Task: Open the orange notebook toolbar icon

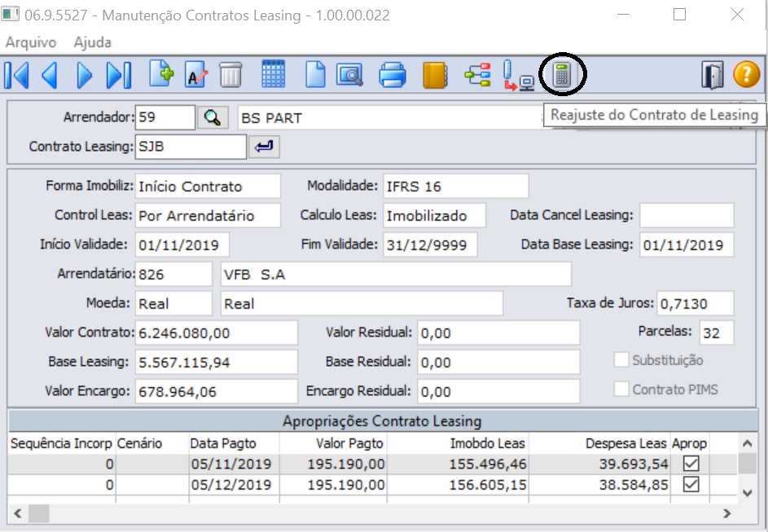Action: coord(435,75)
